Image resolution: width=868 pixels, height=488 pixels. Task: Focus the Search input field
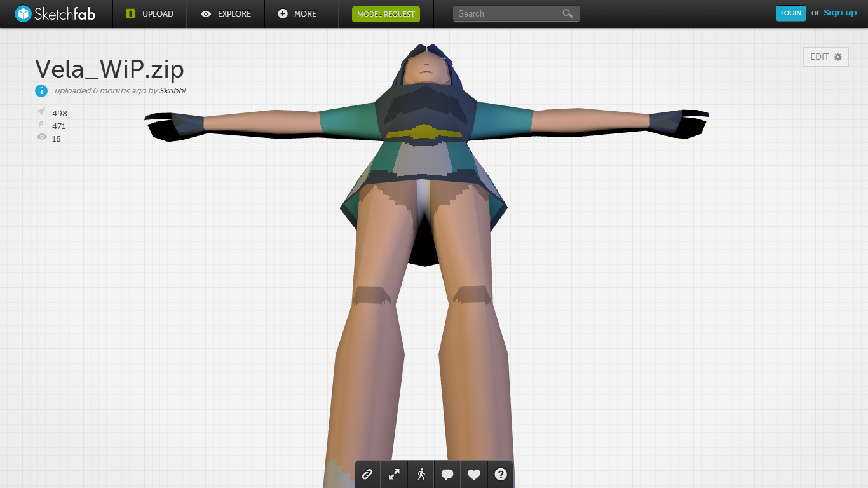tap(505, 13)
